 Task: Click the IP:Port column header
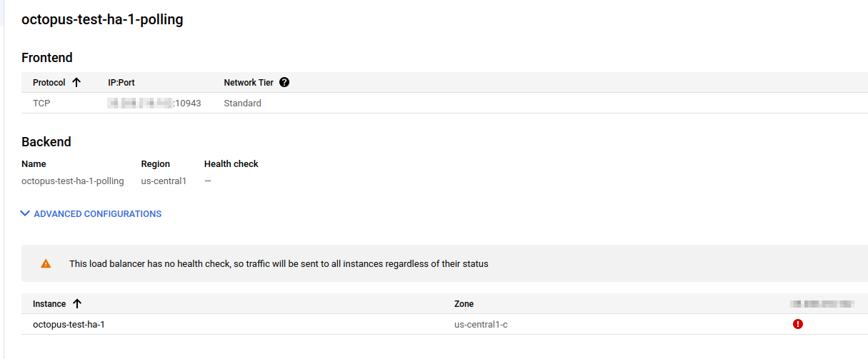[121, 83]
